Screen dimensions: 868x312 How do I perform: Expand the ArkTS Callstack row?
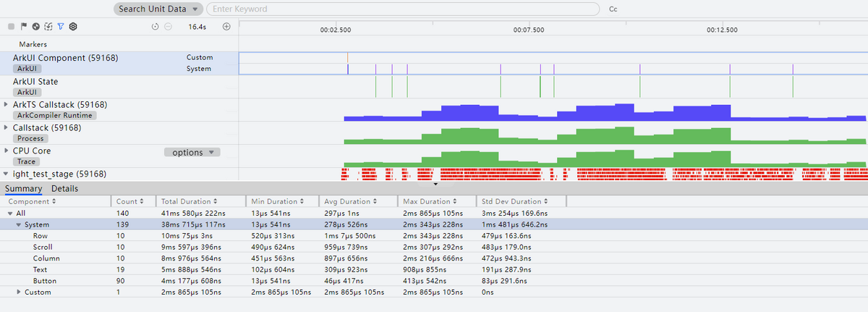(x=7, y=105)
